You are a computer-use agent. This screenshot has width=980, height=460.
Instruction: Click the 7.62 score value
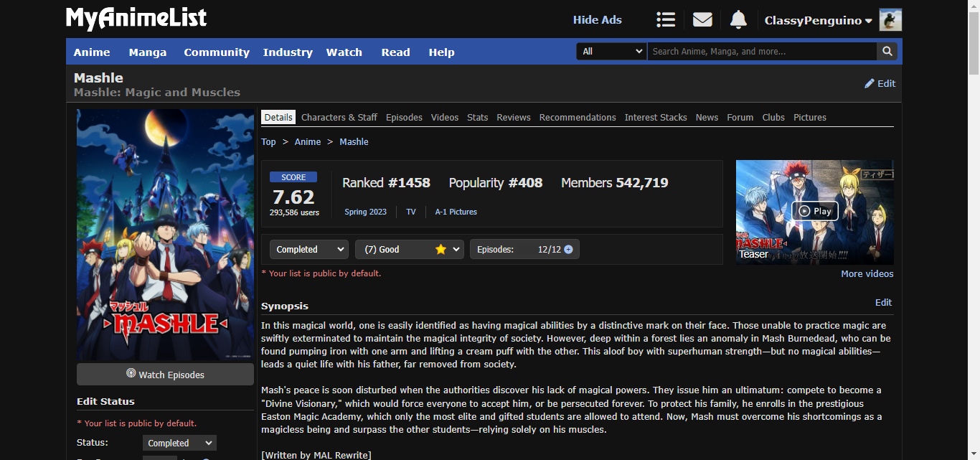[x=293, y=197]
